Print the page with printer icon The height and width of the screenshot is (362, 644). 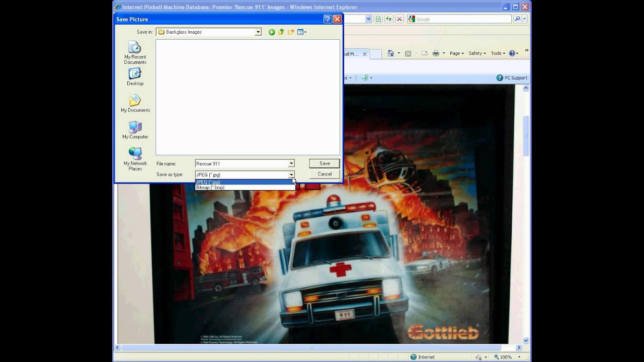[x=436, y=53]
